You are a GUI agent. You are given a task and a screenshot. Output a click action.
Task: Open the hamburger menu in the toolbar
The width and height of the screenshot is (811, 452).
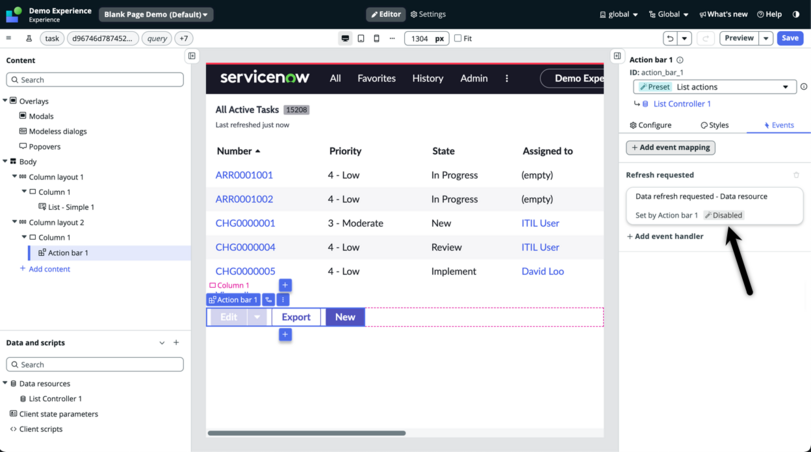[8, 38]
